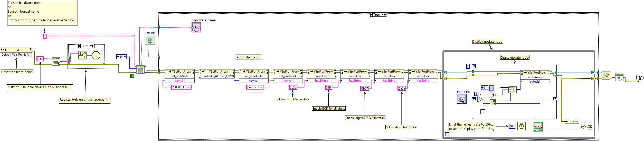Click the Default Vals.Reinit All method
The image size is (644, 141).
point(16,55)
